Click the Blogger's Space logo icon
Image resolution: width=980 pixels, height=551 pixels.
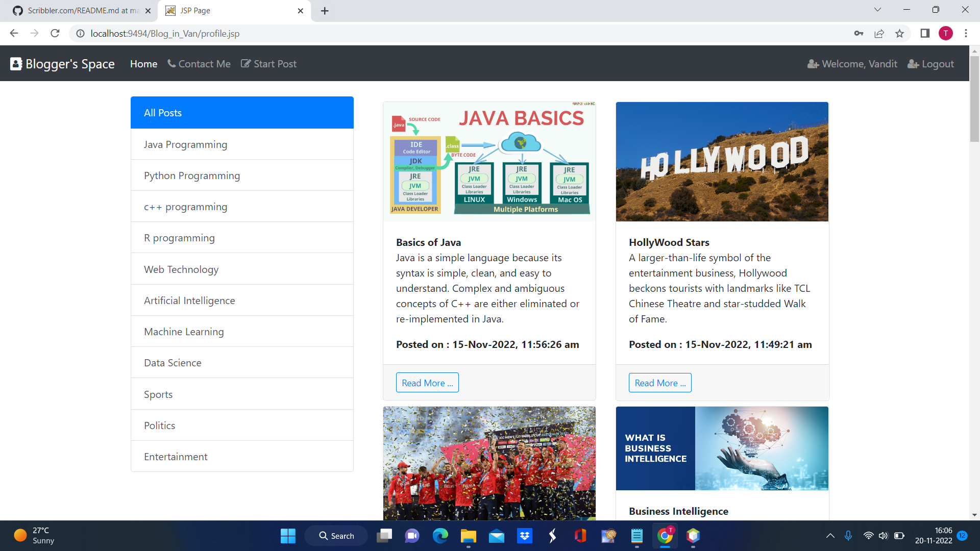click(x=16, y=64)
